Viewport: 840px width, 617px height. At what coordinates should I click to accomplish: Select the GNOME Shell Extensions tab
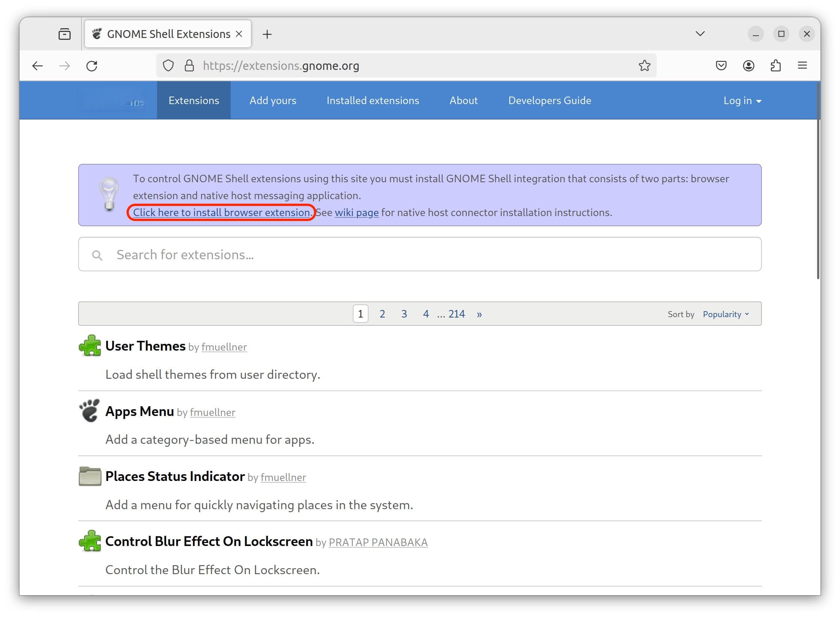pos(168,34)
